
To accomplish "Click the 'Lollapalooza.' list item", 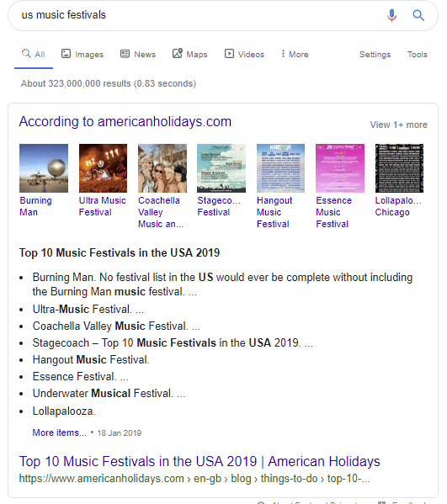I will [64, 411].
